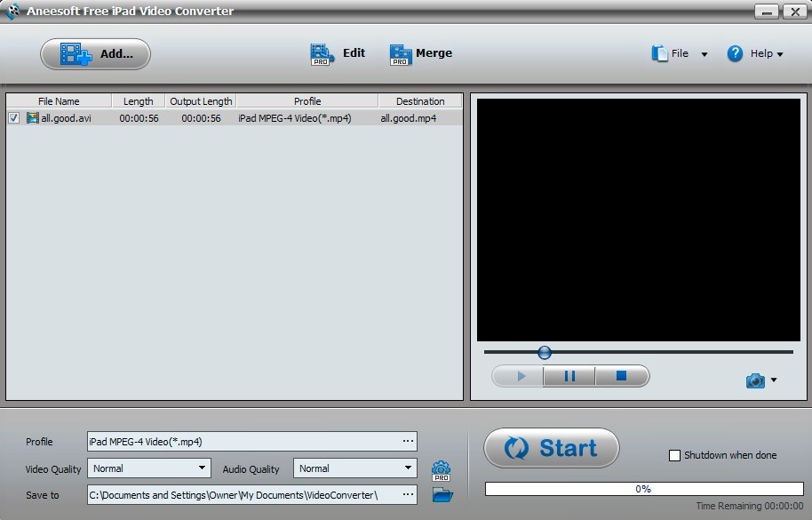Open the output folder icon
Viewport: 812px width, 520px height.
[441, 495]
